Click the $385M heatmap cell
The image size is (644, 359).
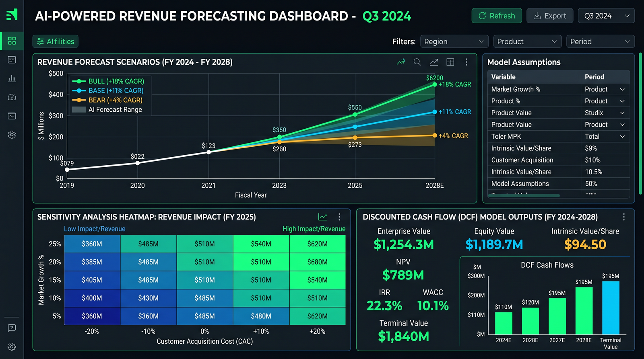[x=92, y=262]
